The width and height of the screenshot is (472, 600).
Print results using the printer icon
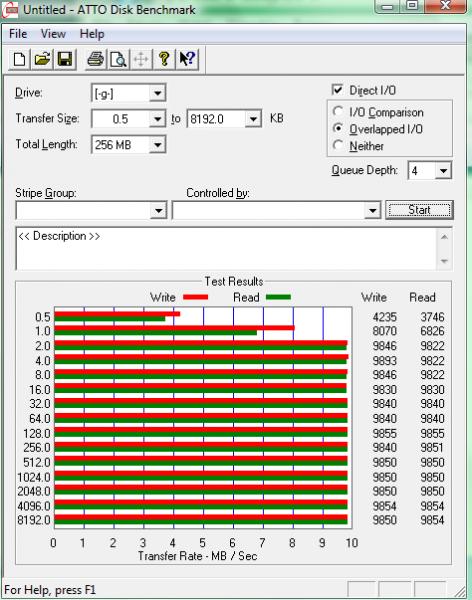point(96,59)
